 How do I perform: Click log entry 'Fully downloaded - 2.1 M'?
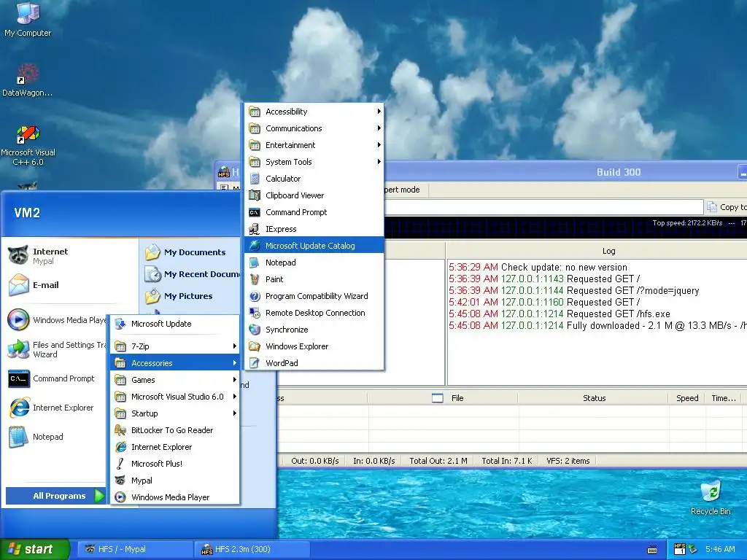(x=597, y=326)
